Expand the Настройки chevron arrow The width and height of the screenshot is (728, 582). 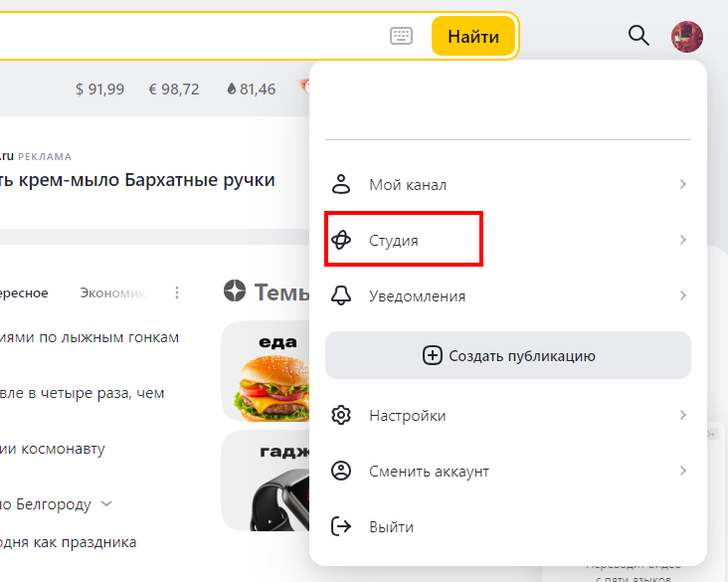click(x=682, y=415)
